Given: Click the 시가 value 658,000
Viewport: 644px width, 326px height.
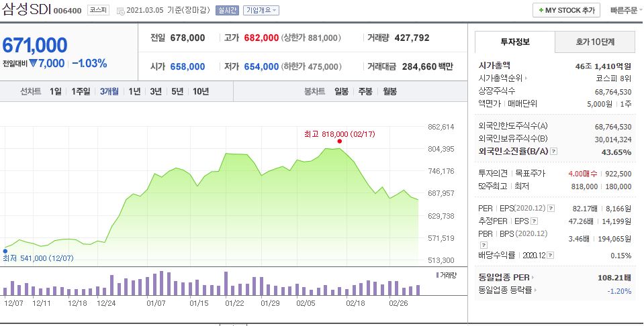Looking at the screenshot, I should 187,67.
